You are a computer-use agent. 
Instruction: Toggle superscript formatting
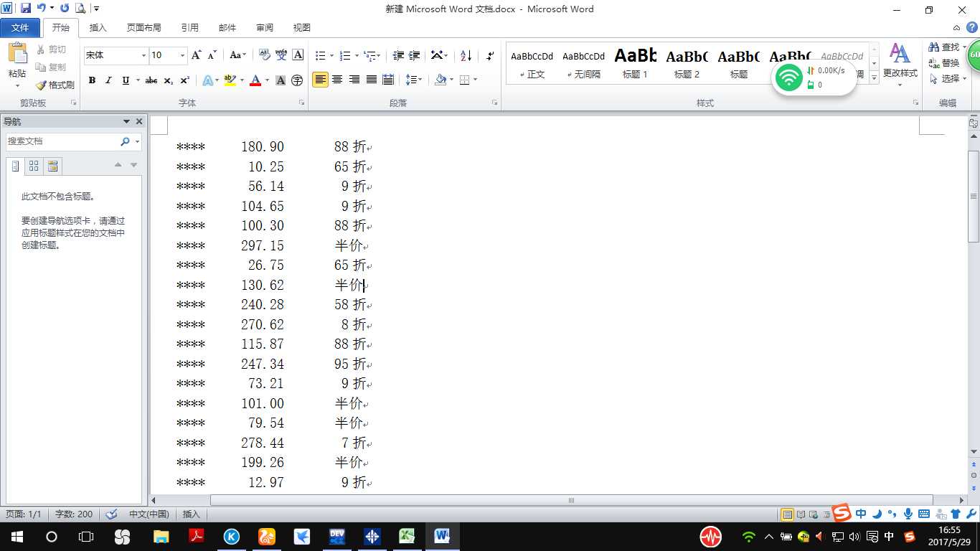(x=184, y=80)
